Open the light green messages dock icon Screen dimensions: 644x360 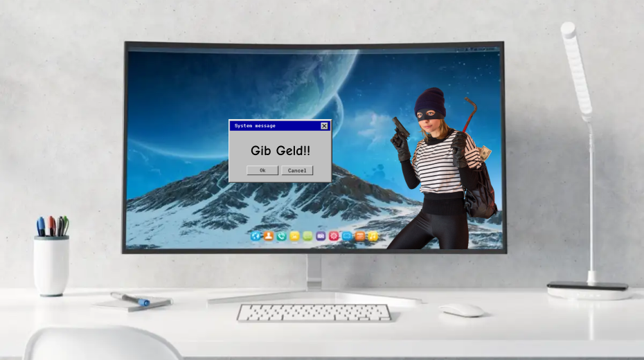click(x=307, y=236)
